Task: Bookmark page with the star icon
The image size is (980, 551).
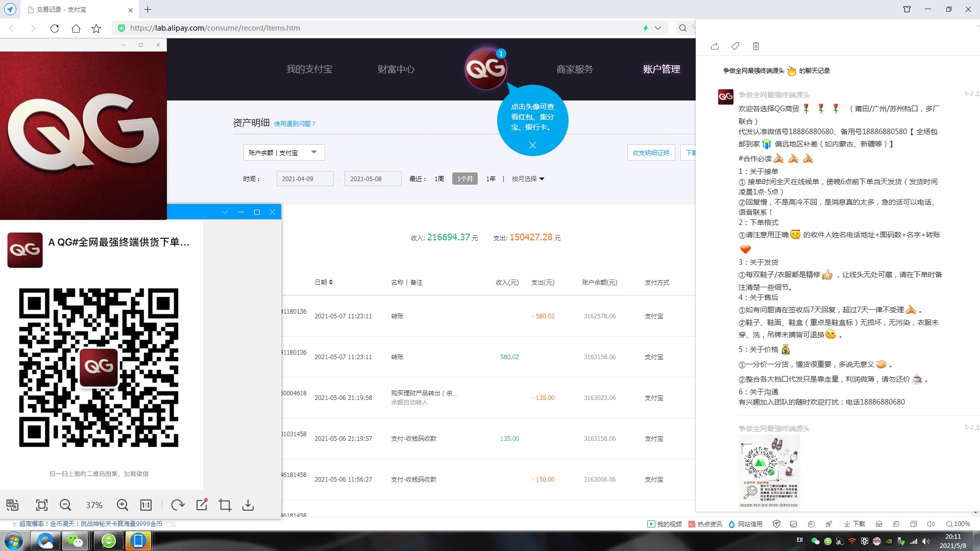Action: pyautogui.click(x=96, y=29)
